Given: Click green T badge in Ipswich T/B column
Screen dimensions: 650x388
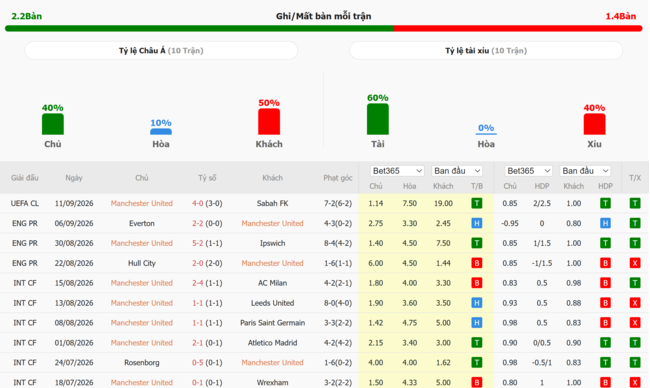Looking at the screenshot, I should (477, 243).
